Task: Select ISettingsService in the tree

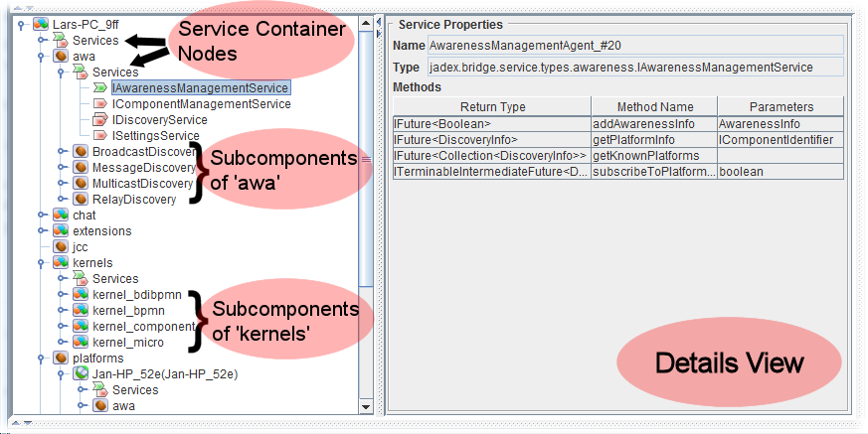Action: 155,136
